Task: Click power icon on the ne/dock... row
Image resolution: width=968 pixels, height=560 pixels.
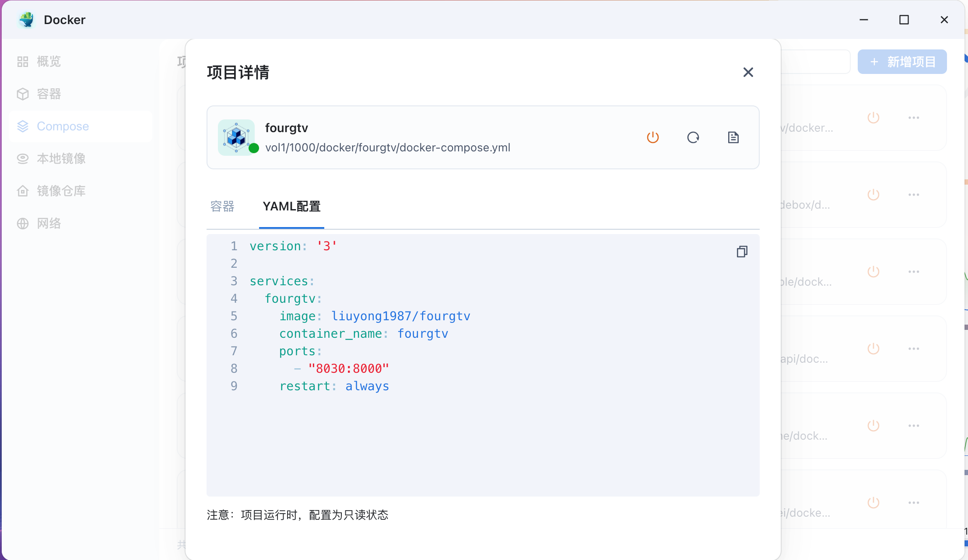Action: pos(873,426)
